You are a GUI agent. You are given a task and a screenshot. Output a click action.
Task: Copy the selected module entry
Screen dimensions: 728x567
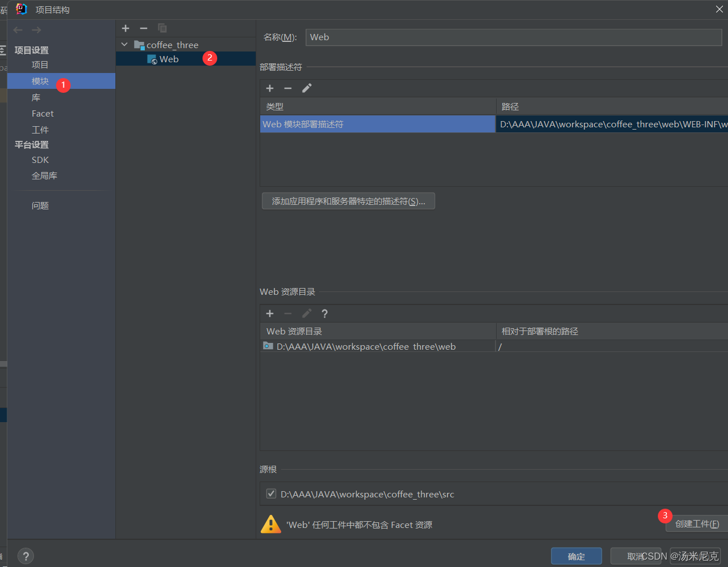[162, 28]
